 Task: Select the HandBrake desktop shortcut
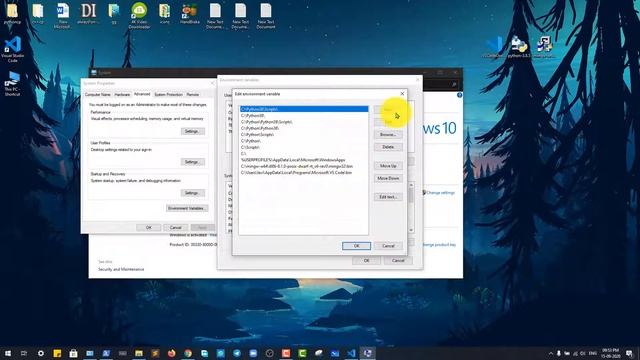click(x=190, y=13)
